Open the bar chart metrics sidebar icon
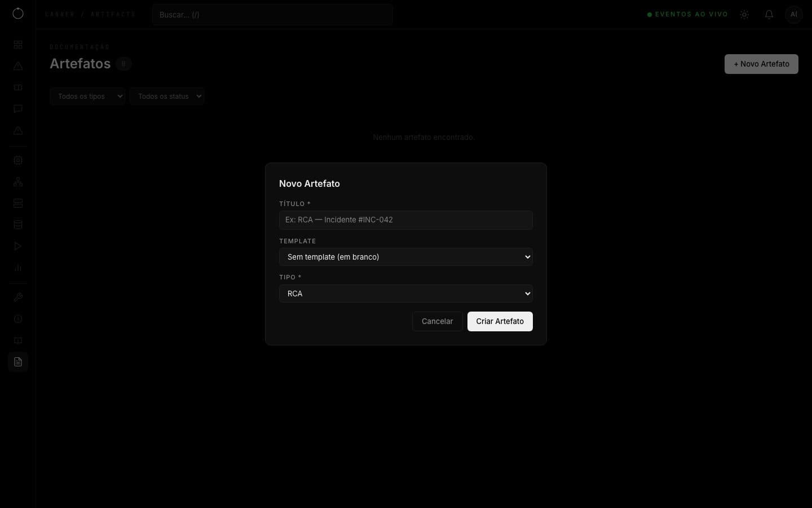The width and height of the screenshot is (812, 508). tap(18, 268)
